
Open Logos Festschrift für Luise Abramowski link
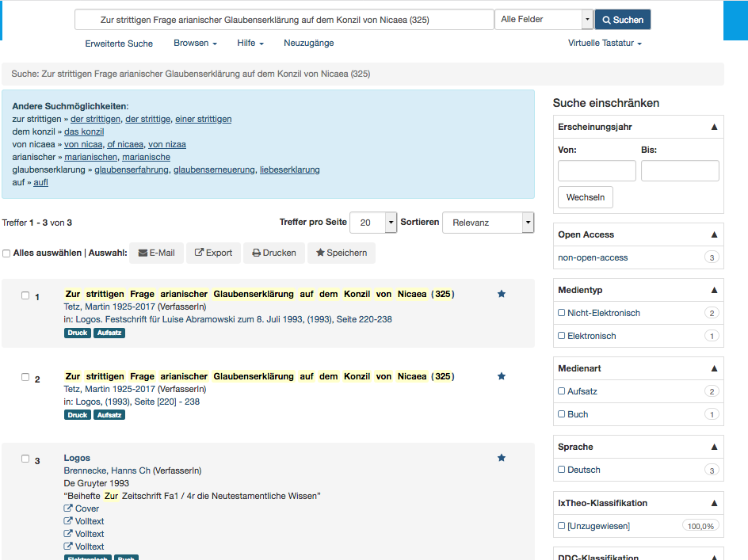pos(234,319)
